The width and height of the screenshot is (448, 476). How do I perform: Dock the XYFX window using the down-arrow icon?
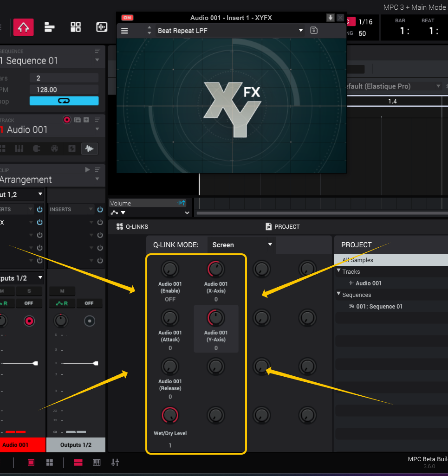point(330,18)
